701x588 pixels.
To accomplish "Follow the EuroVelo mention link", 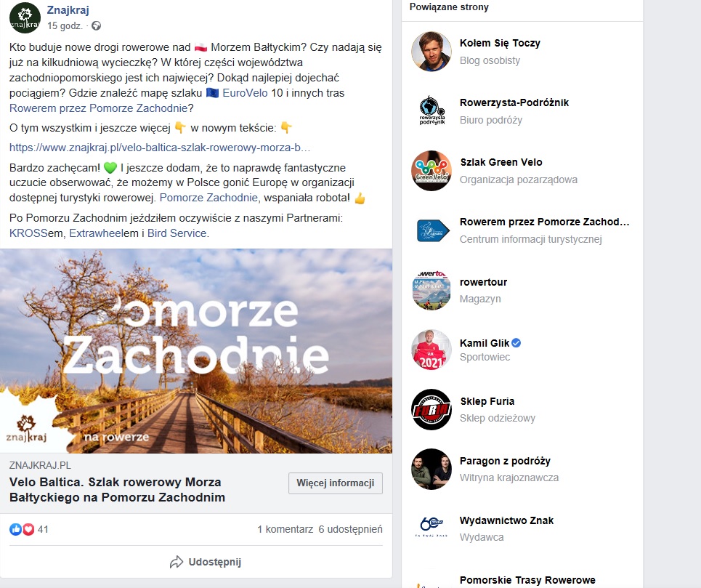I will [x=245, y=93].
